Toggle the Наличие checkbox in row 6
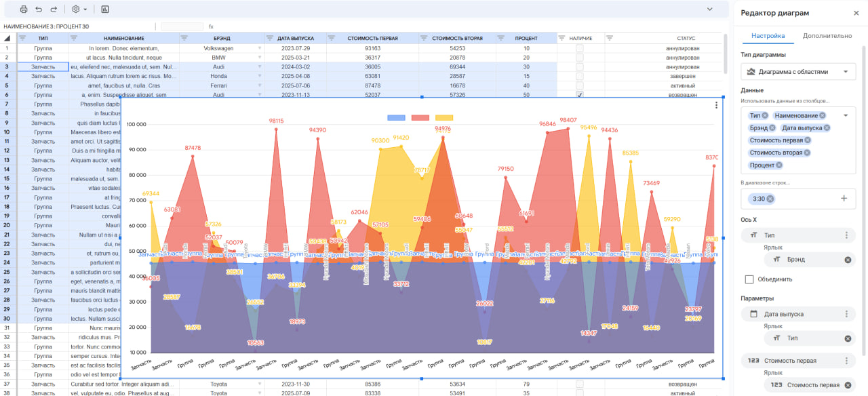This screenshot has width=868, height=396. 580,95
